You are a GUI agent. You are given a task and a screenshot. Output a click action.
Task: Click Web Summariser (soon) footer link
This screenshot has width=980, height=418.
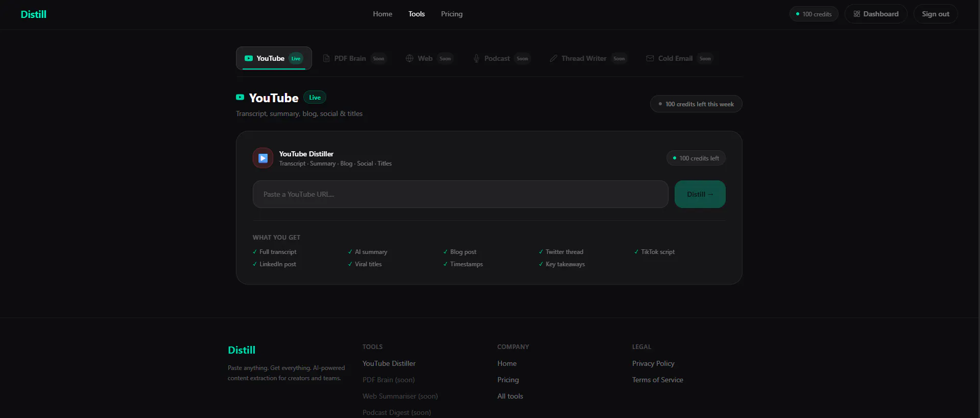click(x=400, y=396)
